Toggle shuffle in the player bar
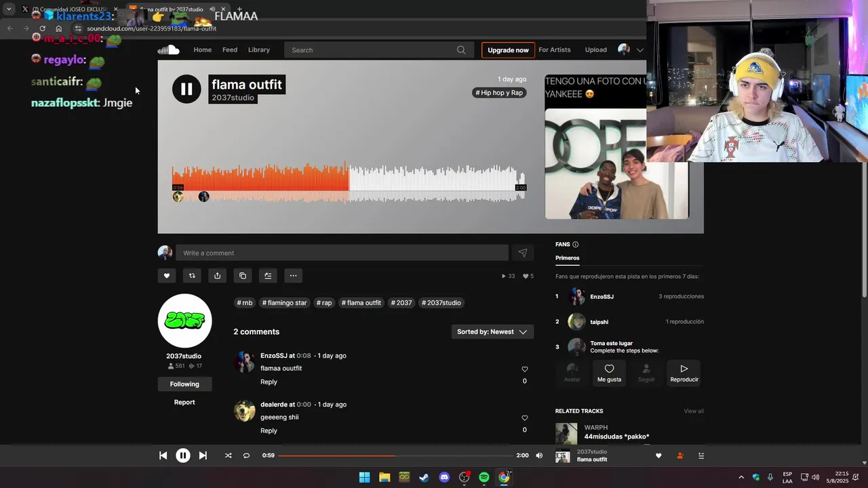Image resolution: width=868 pixels, height=488 pixels. coord(228,455)
